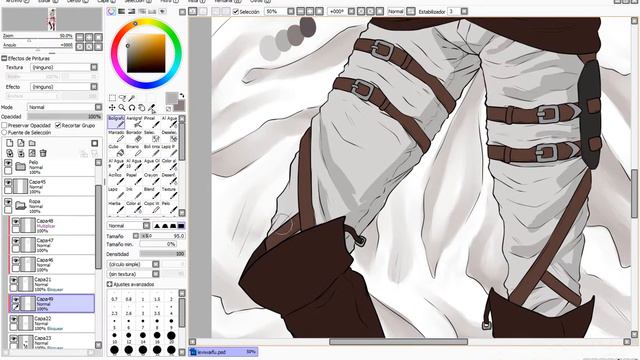Select the magic wand tool
This screenshot has width=640, height=360.
coord(132,98)
